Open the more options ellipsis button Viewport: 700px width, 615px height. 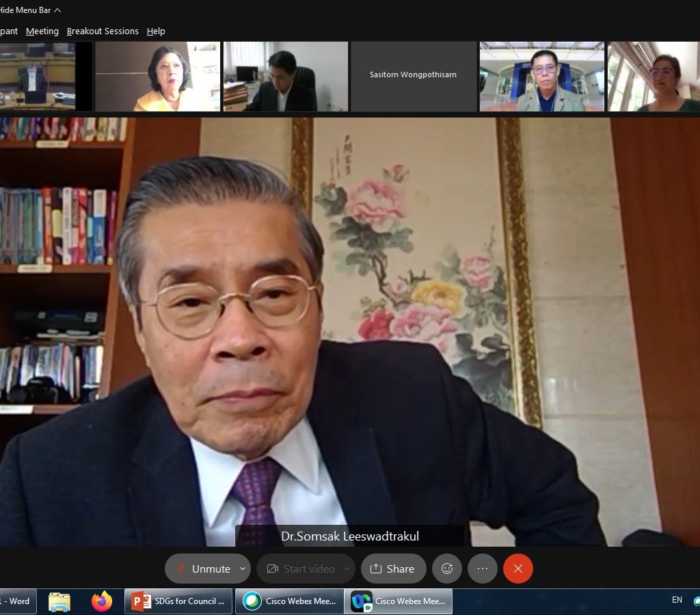(x=483, y=569)
